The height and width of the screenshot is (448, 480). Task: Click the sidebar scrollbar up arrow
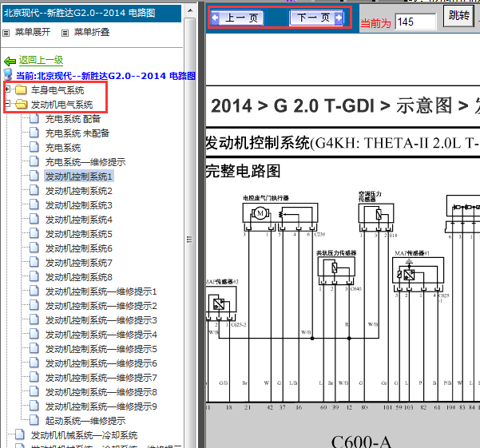click(190, 10)
